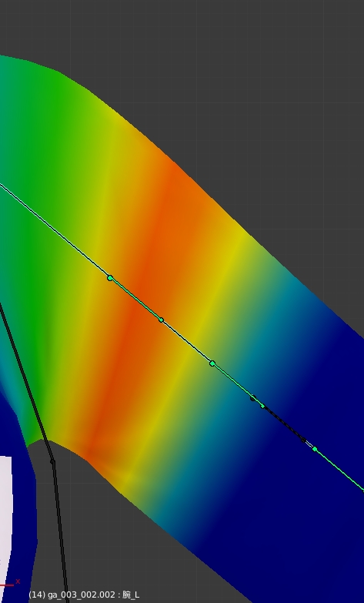Image resolution: width=364 pixels, height=603 pixels.
Task: Select the dark bone joint at teal-blue transition
Action: pyautogui.click(x=253, y=398)
